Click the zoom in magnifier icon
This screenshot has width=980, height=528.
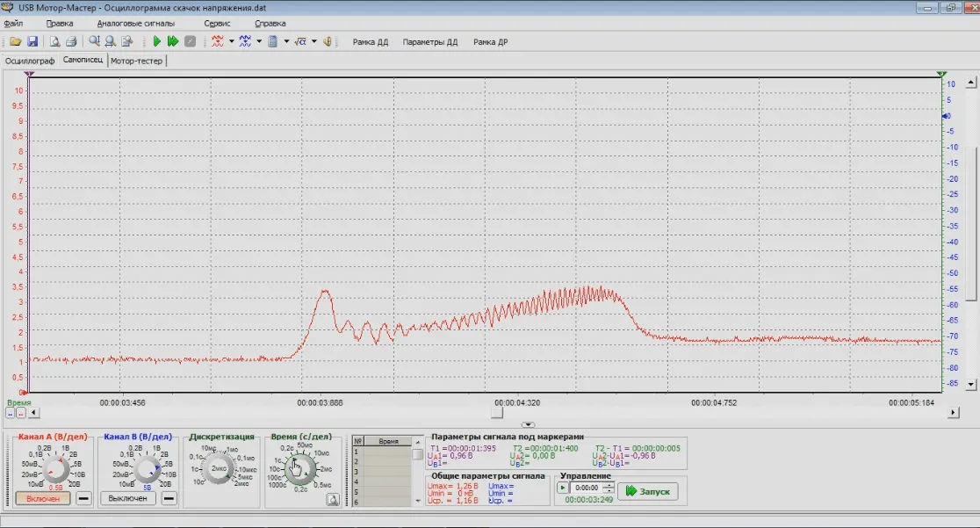pyautogui.click(x=94, y=41)
